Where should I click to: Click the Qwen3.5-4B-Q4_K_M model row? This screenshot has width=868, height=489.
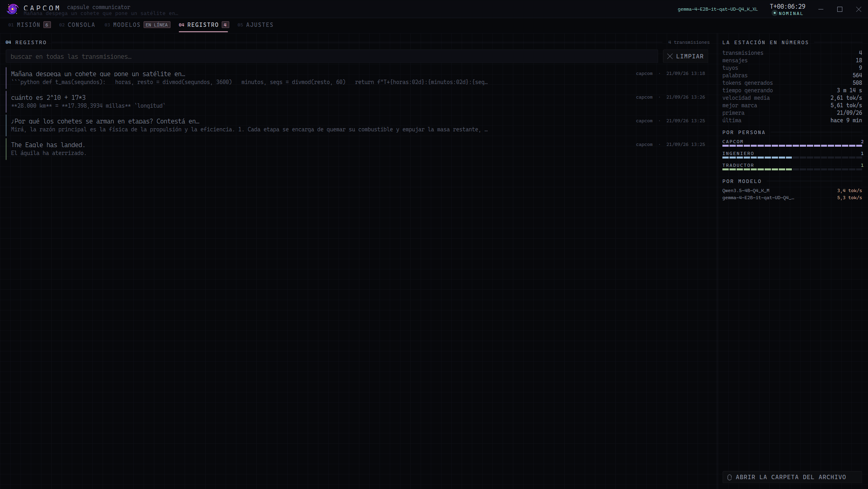[792, 190]
